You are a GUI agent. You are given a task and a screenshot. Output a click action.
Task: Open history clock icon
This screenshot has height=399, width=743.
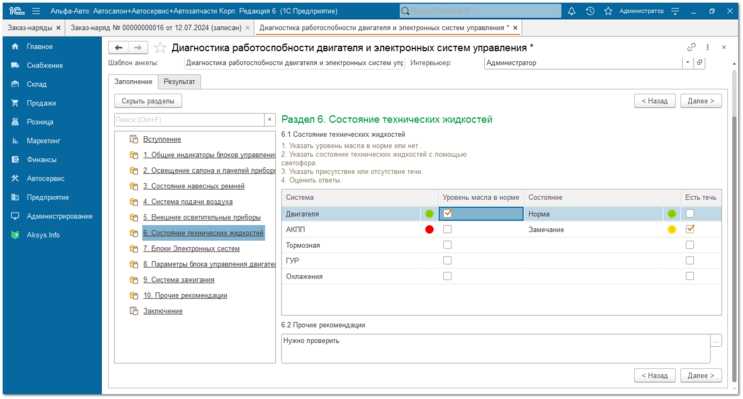point(590,11)
